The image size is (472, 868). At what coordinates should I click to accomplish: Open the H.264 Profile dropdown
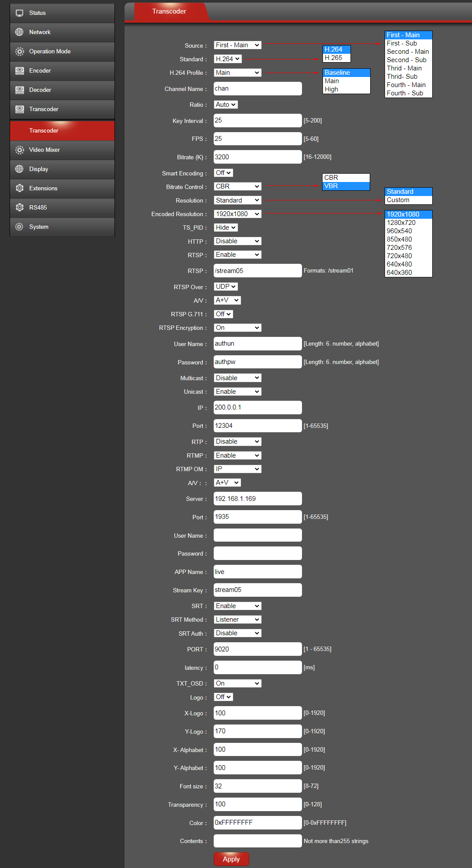pyautogui.click(x=237, y=73)
